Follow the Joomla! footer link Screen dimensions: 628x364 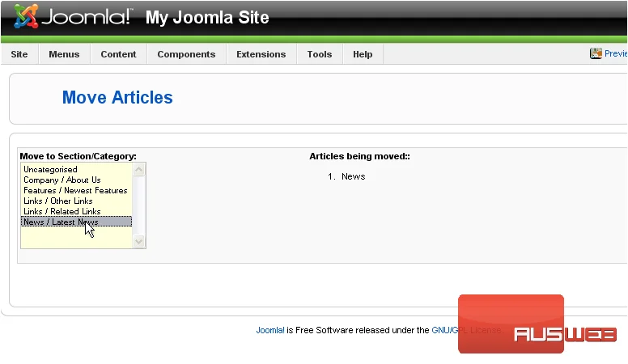click(270, 330)
